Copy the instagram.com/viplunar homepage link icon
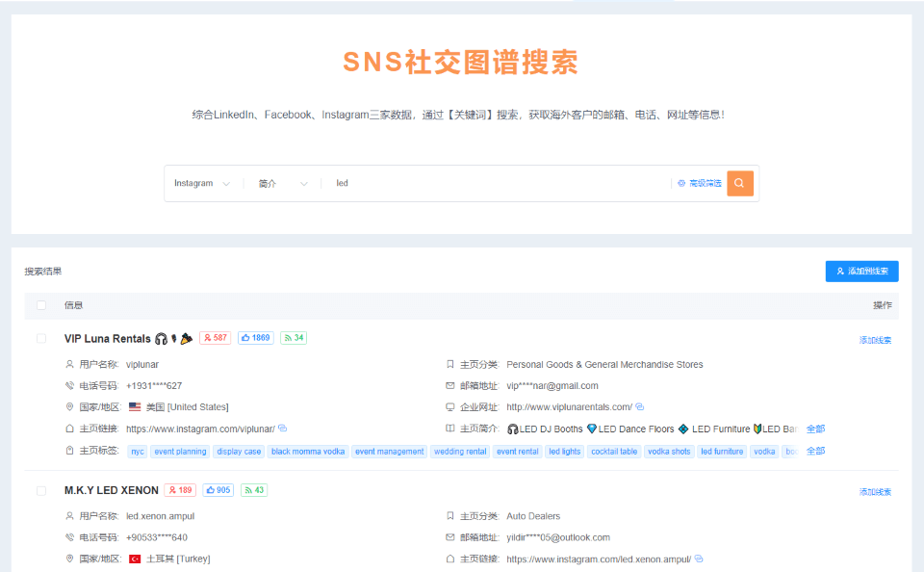 [282, 429]
